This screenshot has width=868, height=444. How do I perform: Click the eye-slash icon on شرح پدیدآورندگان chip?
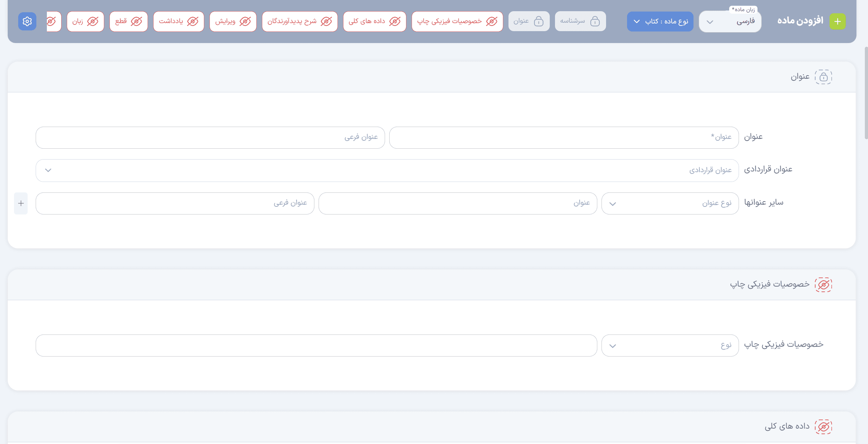tap(326, 21)
